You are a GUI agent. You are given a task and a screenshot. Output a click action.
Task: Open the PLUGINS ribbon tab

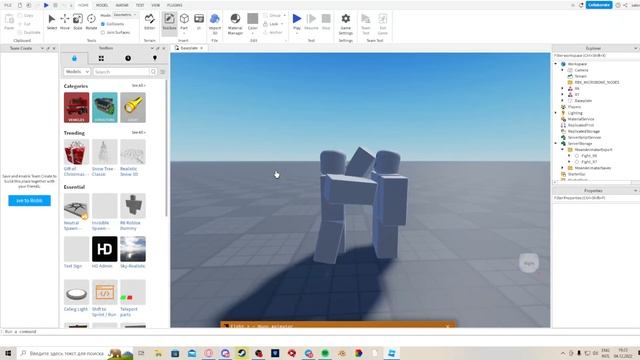[x=175, y=5]
